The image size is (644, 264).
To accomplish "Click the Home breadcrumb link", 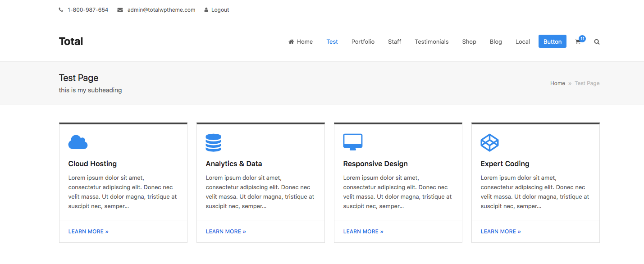I will (557, 83).
